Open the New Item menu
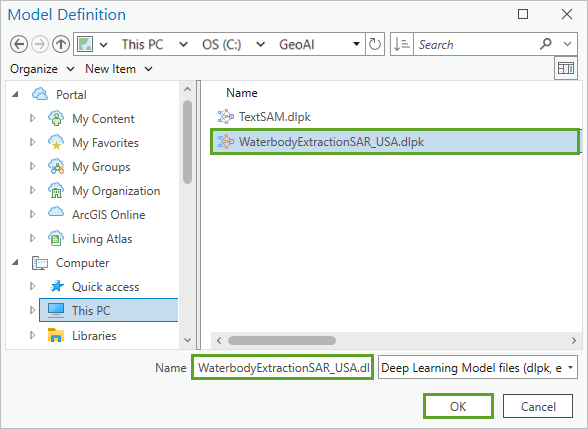 (119, 69)
